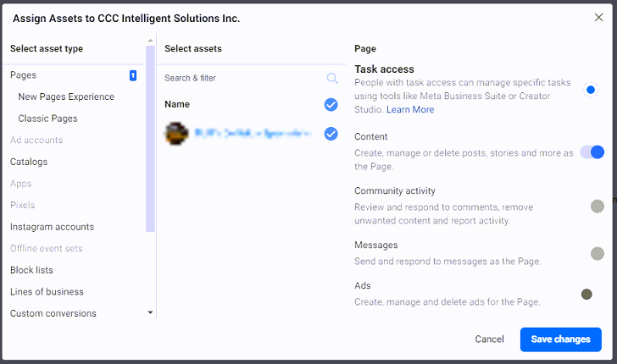Type in Search & filter field

[242, 78]
